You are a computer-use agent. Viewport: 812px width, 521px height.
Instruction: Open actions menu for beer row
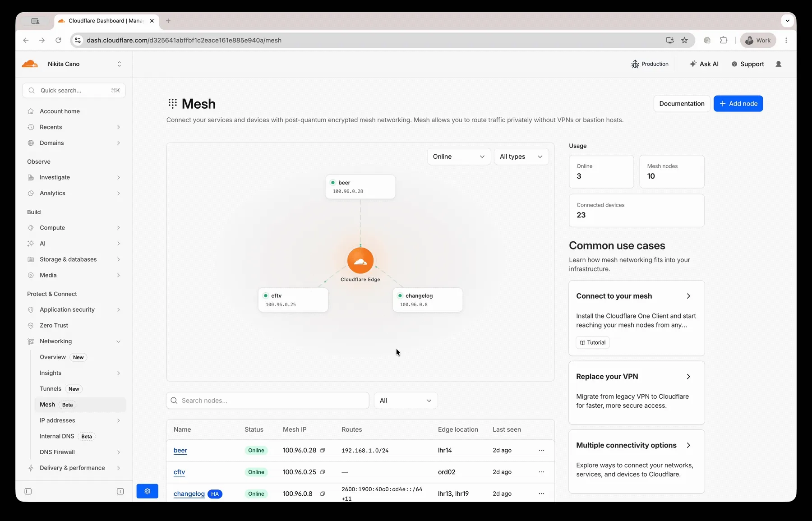click(x=541, y=450)
